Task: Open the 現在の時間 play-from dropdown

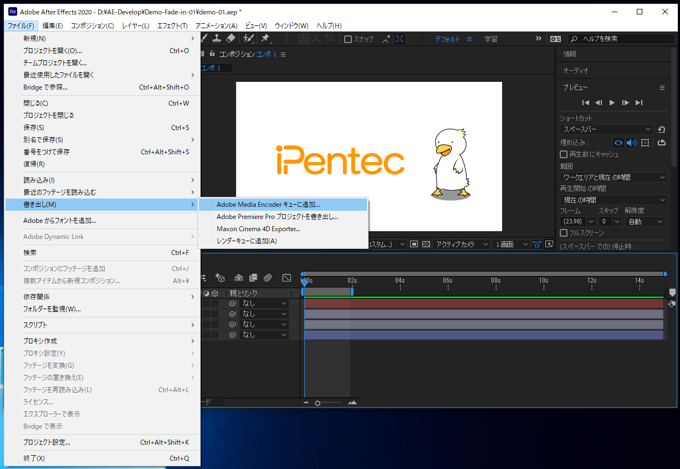Action: tap(613, 200)
